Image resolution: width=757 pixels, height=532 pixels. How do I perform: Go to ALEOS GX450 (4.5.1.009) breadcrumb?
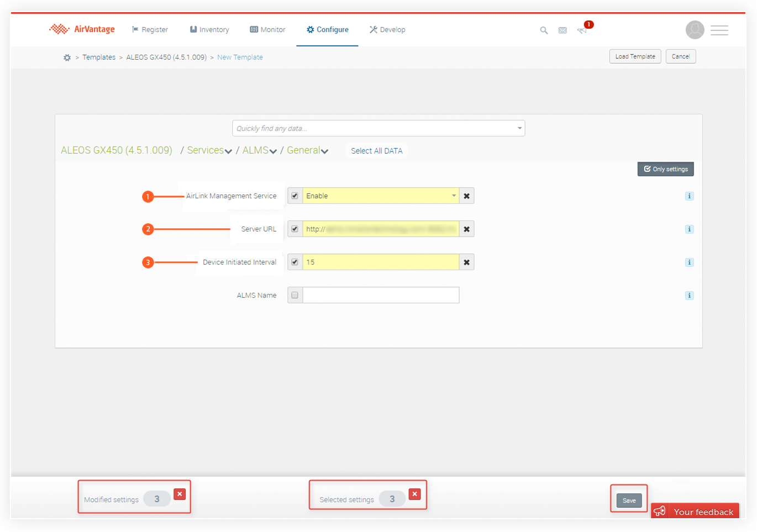click(166, 57)
